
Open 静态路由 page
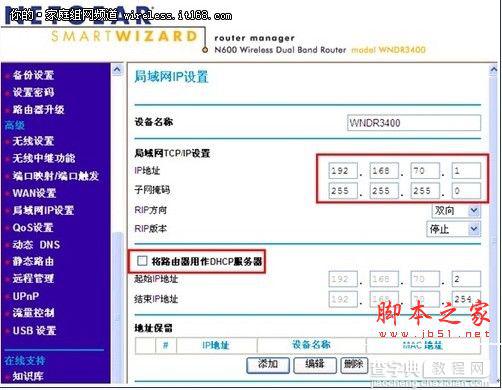(33, 262)
